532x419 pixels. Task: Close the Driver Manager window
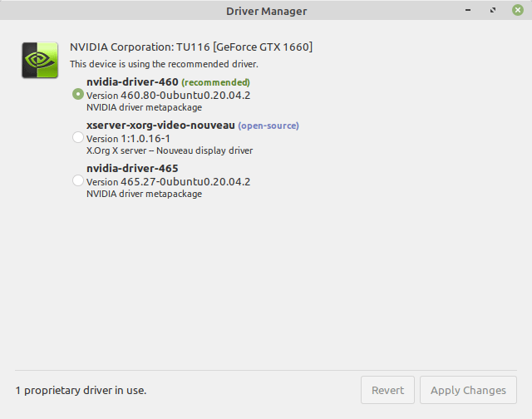pyautogui.click(x=518, y=10)
